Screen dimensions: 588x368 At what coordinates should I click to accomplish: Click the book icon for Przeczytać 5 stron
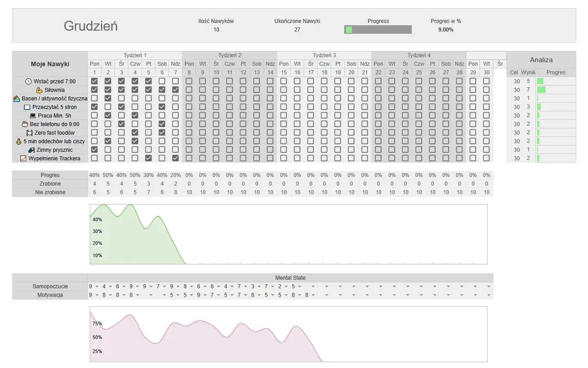tap(27, 107)
